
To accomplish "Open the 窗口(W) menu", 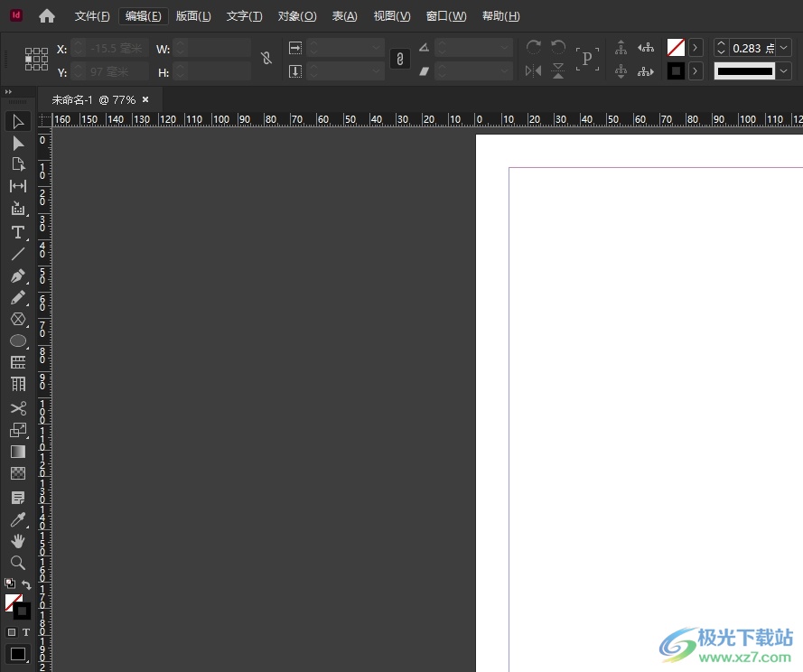I will coord(446,16).
